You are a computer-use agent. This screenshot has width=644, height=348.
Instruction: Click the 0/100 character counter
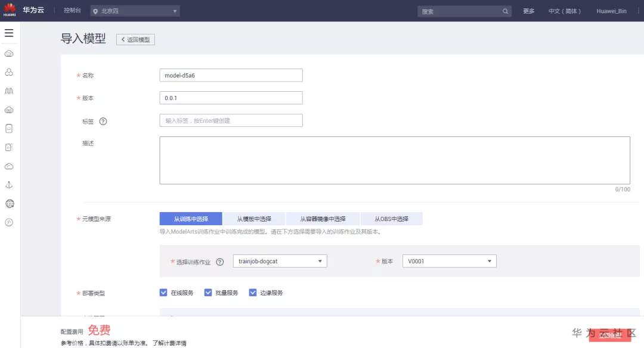pyautogui.click(x=623, y=189)
